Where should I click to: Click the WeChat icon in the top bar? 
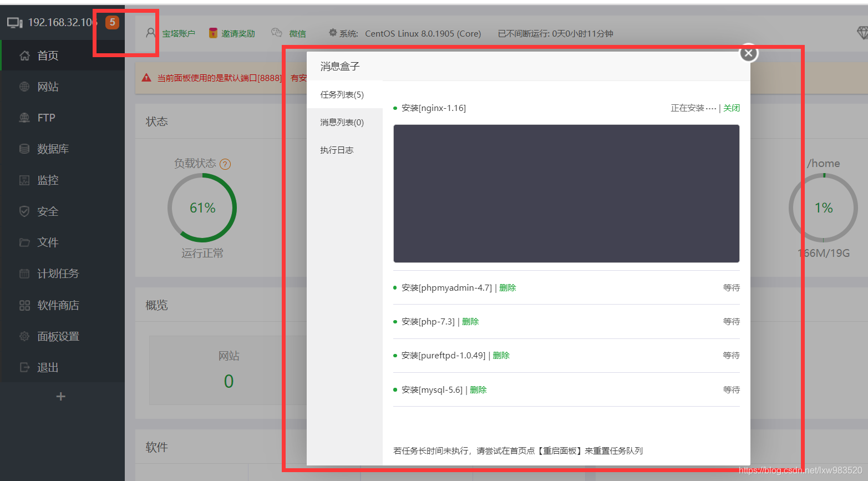click(x=277, y=33)
